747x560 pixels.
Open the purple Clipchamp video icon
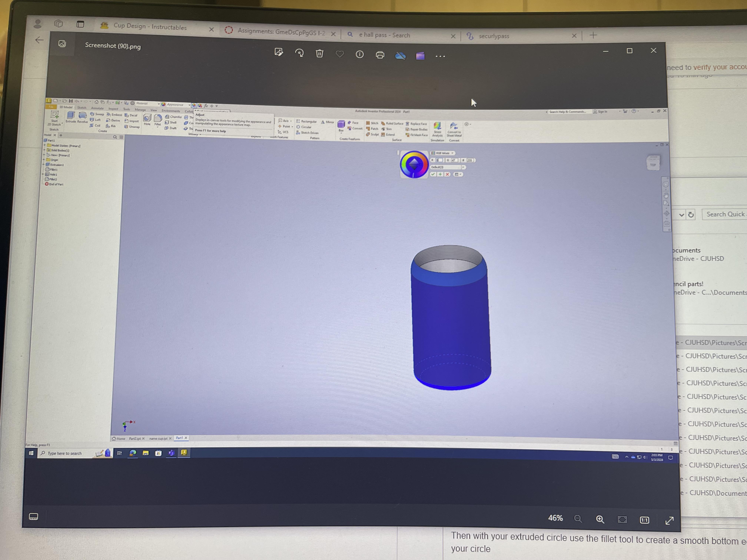pyautogui.click(x=420, y=56)
